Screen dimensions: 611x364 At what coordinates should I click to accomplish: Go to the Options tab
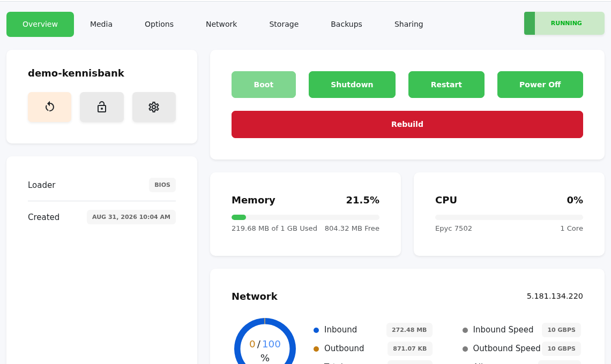pyautogui.click(x=159, y=24)
